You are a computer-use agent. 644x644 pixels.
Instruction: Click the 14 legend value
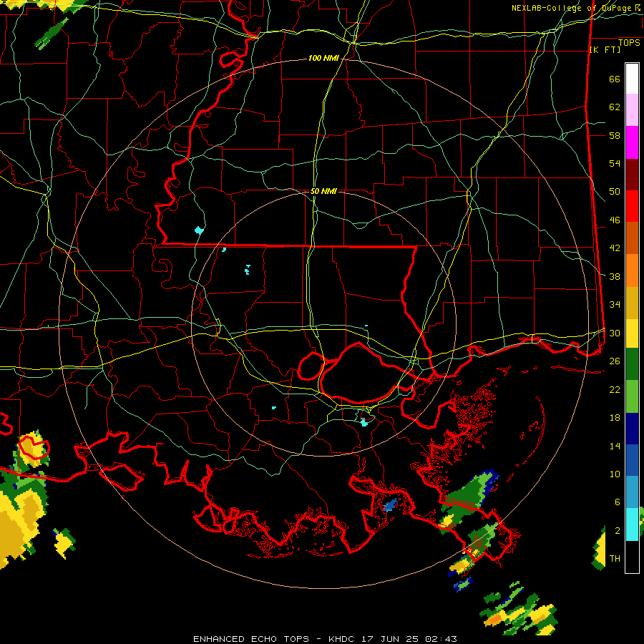tap(615, 446)
